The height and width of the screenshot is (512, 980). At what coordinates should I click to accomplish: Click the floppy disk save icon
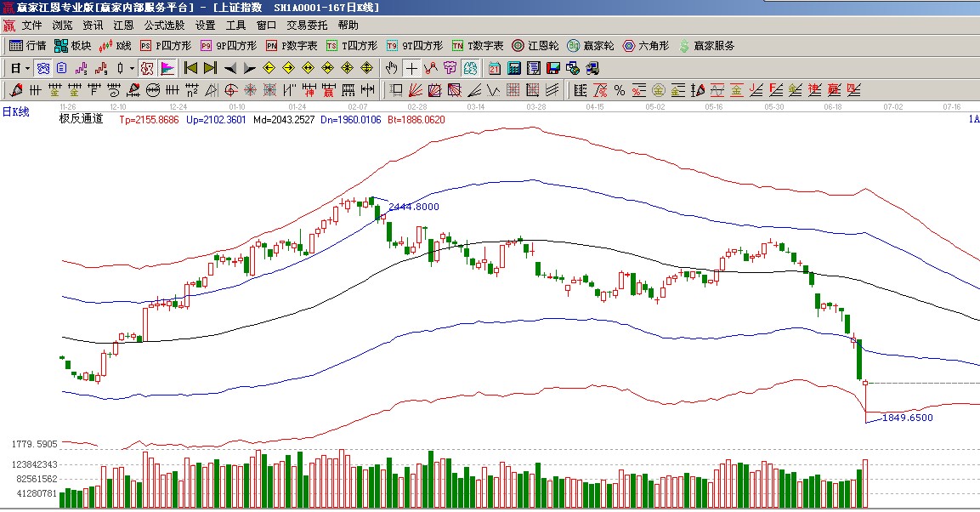coord(552,68)
